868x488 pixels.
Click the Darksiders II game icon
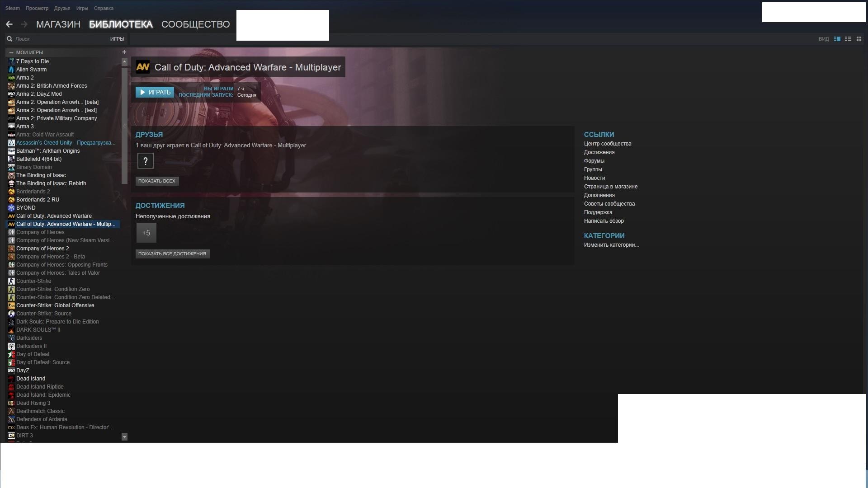tap(11, 346)
